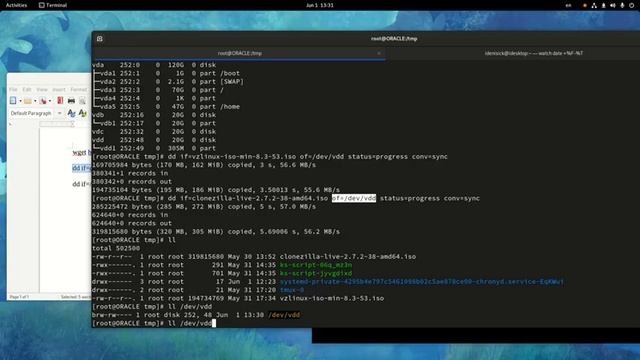The width and height of the screenshot is (640, 360).
Task: Click the microphone icon in top bar
Action: pyautogui.click(x=622, y=5)
